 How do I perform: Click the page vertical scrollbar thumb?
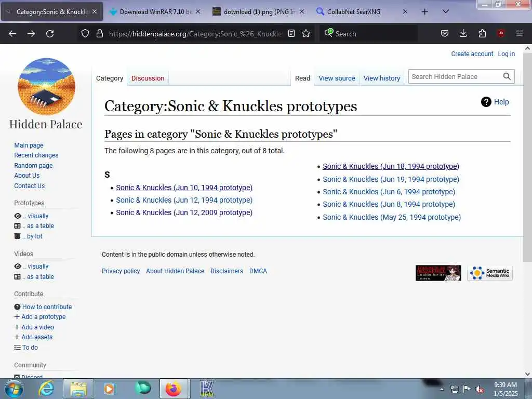click(527, 156)
